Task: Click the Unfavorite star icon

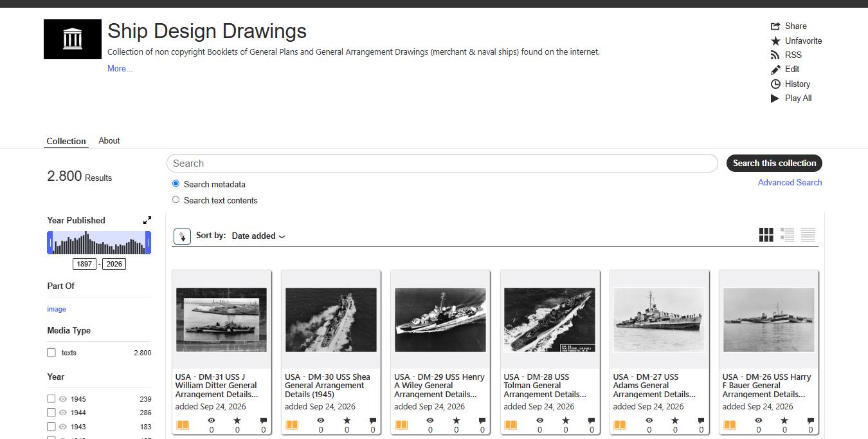Action: [775, 41]
